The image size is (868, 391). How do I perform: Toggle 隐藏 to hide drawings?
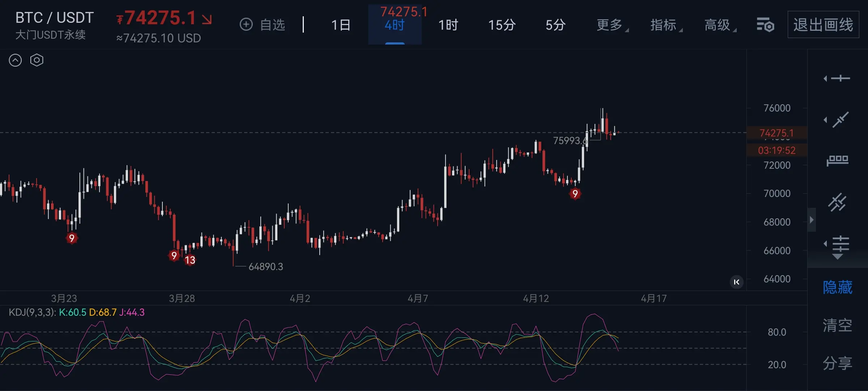838,287
